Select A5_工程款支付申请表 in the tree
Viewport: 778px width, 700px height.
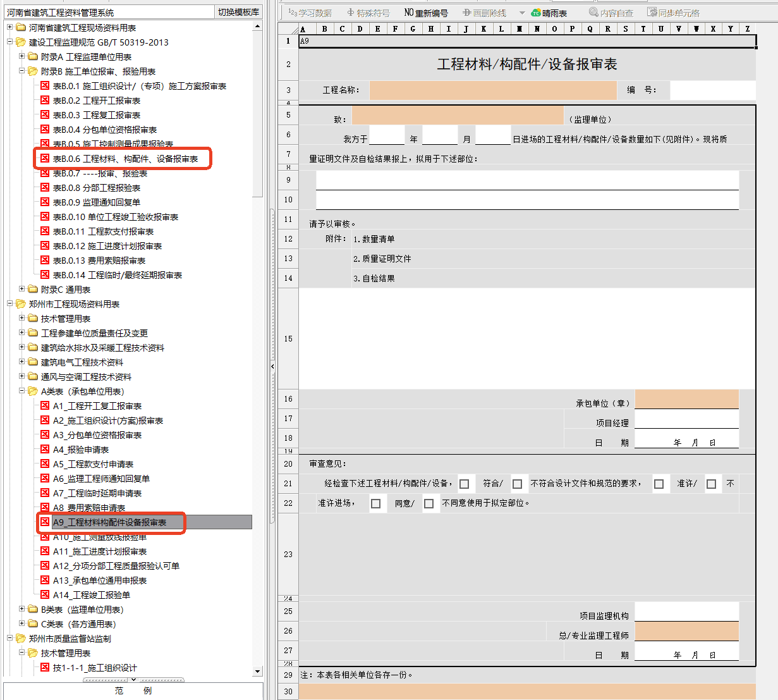pos(93,464)
